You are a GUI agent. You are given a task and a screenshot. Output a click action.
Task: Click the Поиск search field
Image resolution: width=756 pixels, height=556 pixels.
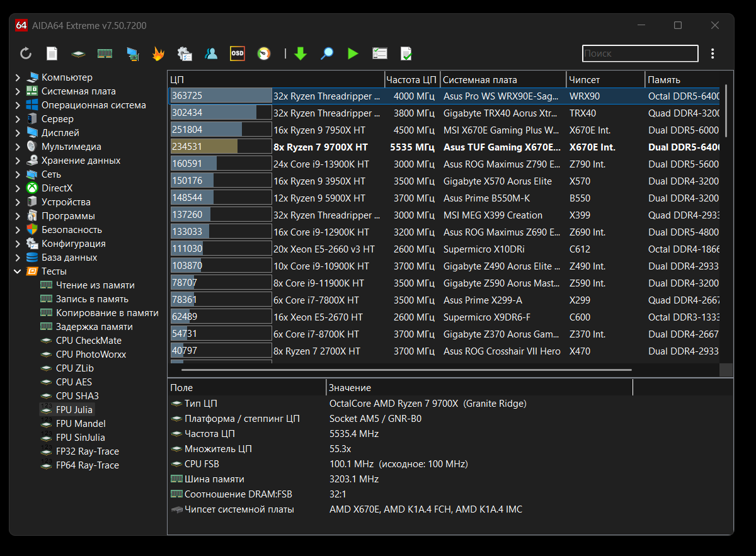640,54
